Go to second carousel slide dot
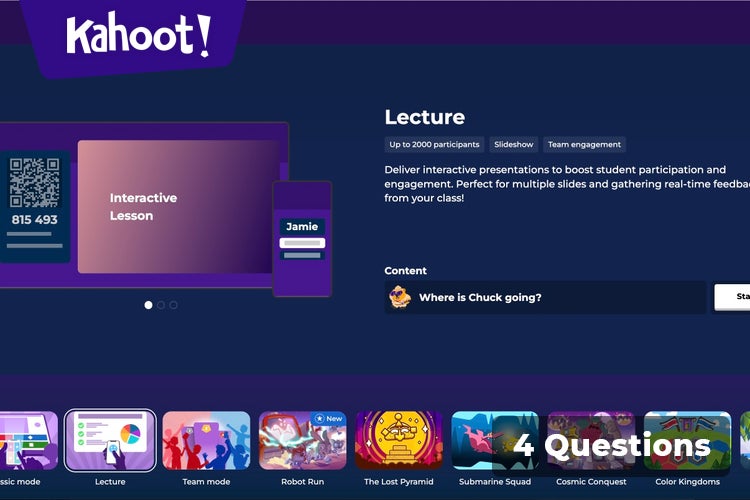Image resolution: width=750 pixels, height=500 pixels. pos(161,305)
